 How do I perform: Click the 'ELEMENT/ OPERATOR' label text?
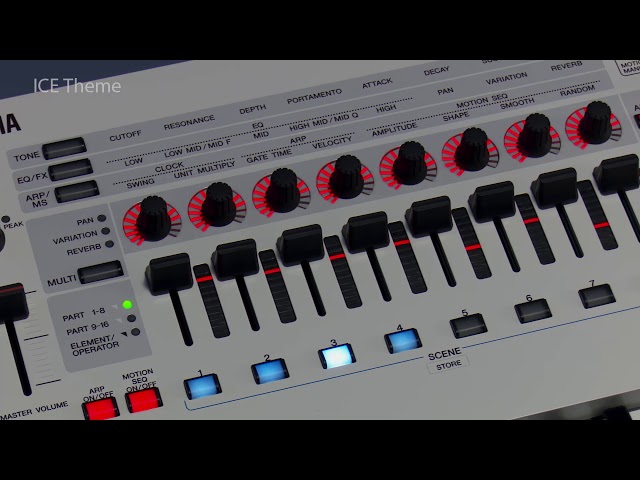[x=95, y=346]
